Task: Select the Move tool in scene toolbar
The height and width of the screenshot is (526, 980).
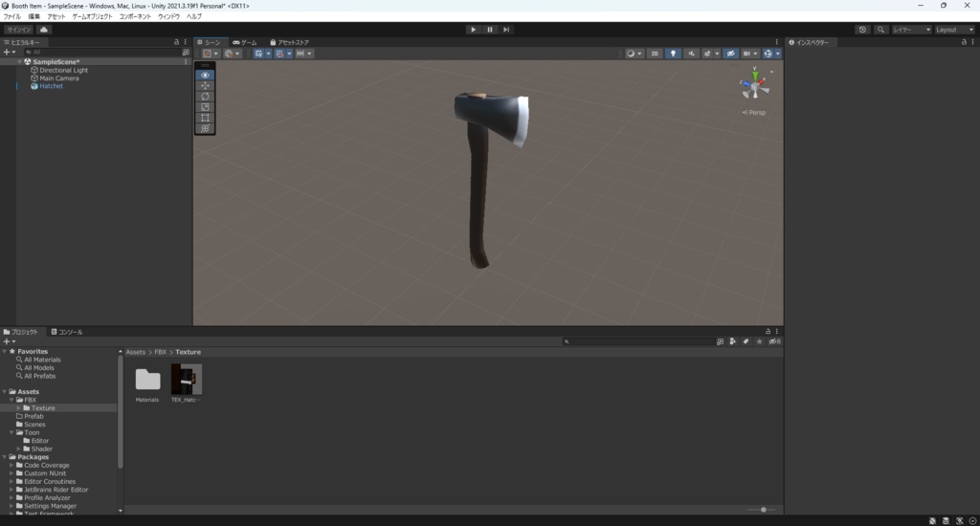Action: coord(205,85)
